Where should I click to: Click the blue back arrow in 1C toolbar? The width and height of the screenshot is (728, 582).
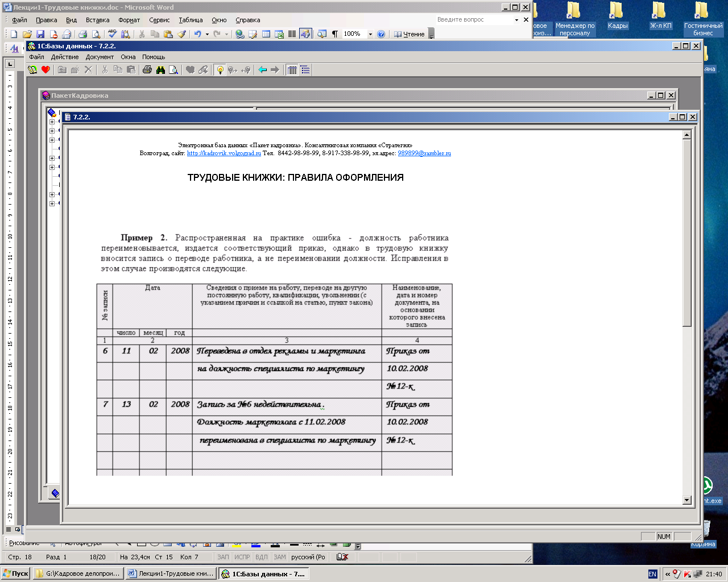click(262, 70)
